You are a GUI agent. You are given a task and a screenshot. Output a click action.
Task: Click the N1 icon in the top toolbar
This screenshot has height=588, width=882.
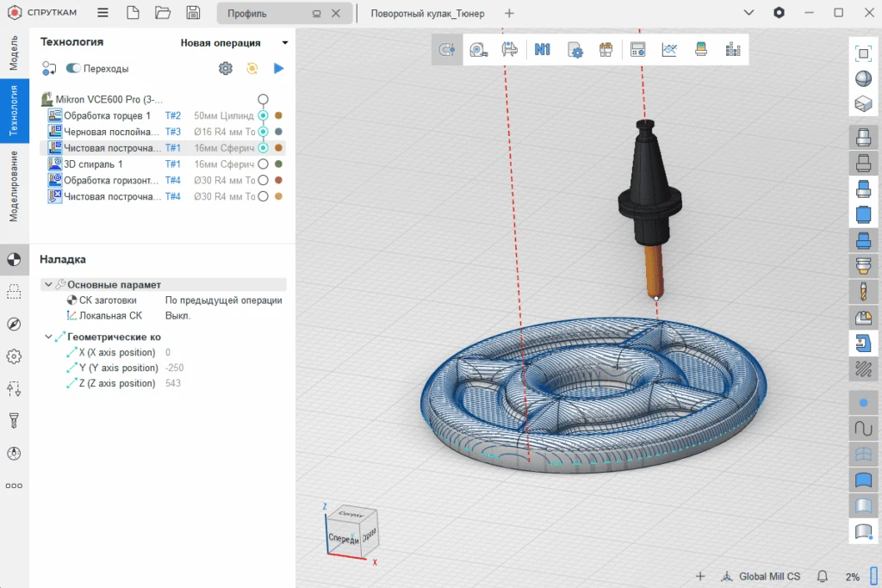click(542, 50)
